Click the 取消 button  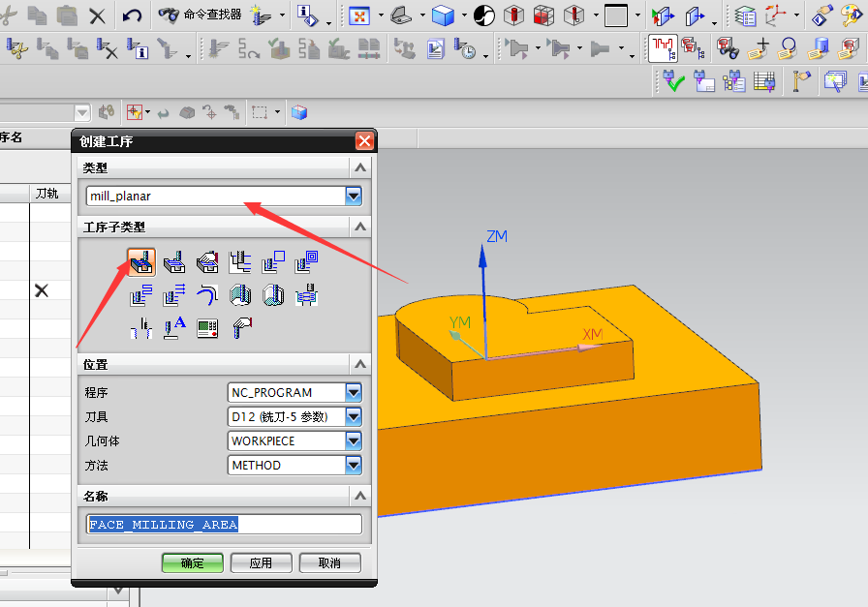point(330,563)
